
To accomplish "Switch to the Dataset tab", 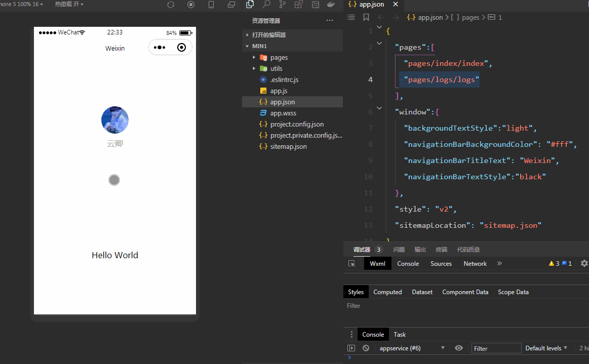I will (422, 292).
